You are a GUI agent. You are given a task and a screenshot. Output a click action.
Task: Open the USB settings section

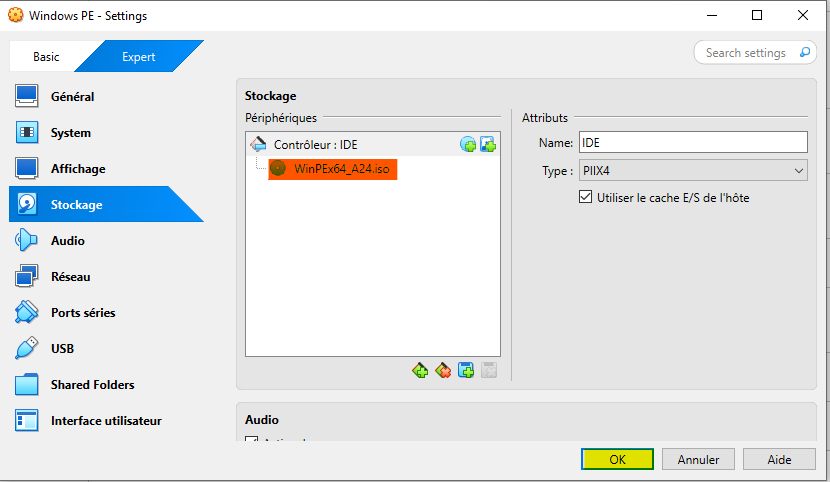tap(62, 349)
